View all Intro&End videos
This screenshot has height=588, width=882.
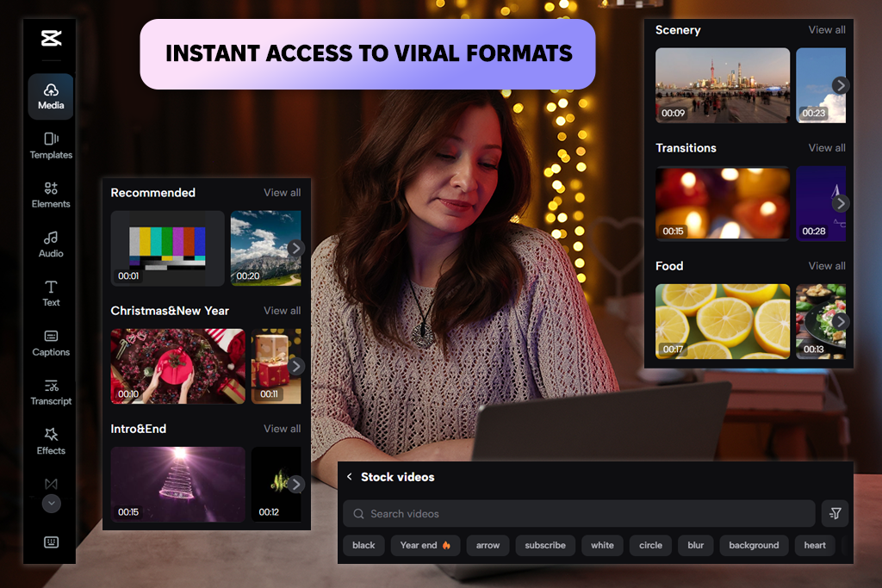pyautogui.click(x=283, y=429)
